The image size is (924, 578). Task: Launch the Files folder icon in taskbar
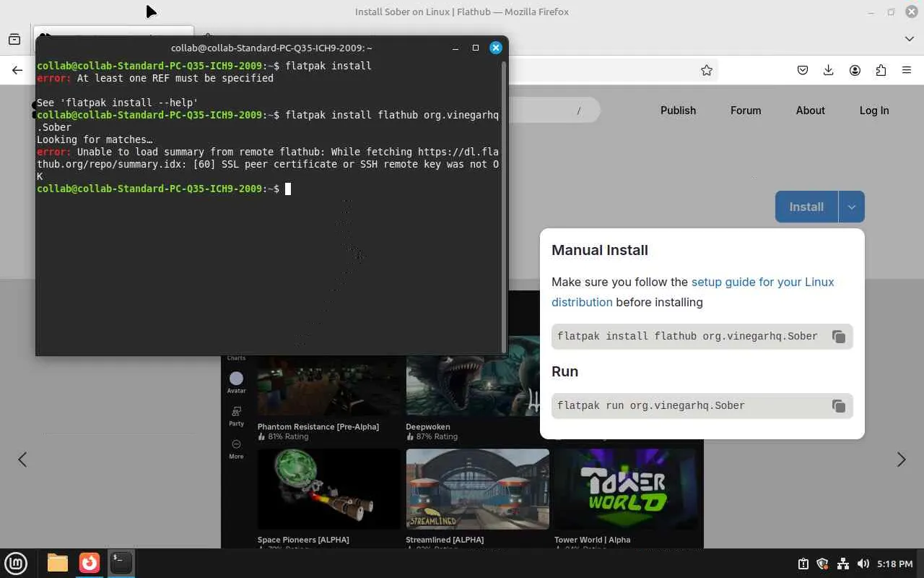tap(57, 563)
